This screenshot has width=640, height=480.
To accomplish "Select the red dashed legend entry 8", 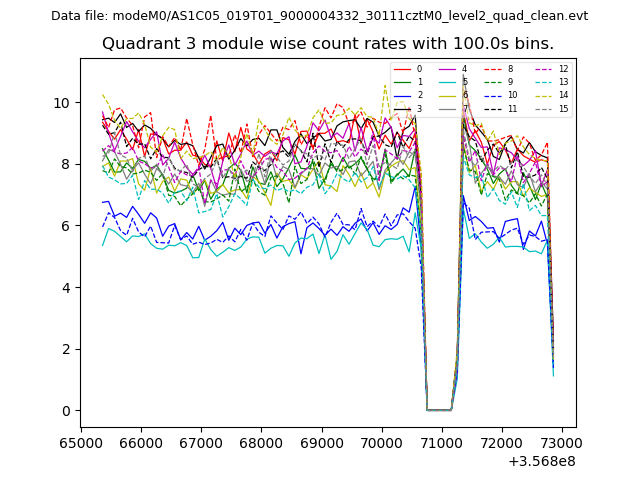I will pos(500,69).
